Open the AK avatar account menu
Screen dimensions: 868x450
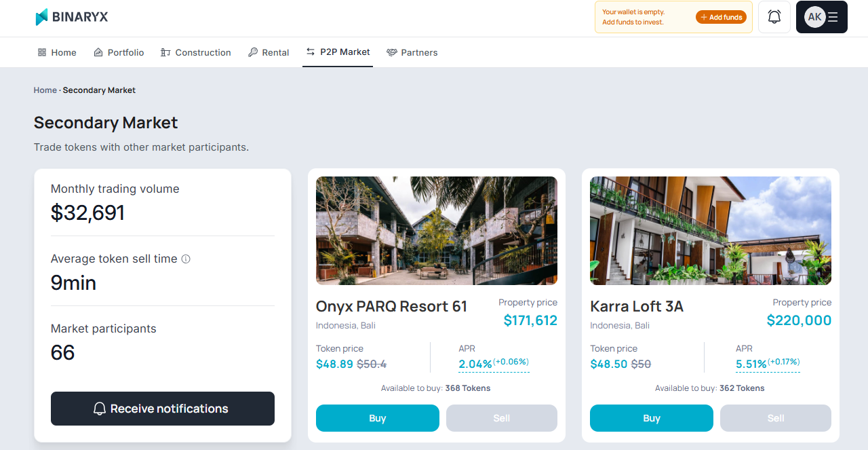[x=814, y=17]
